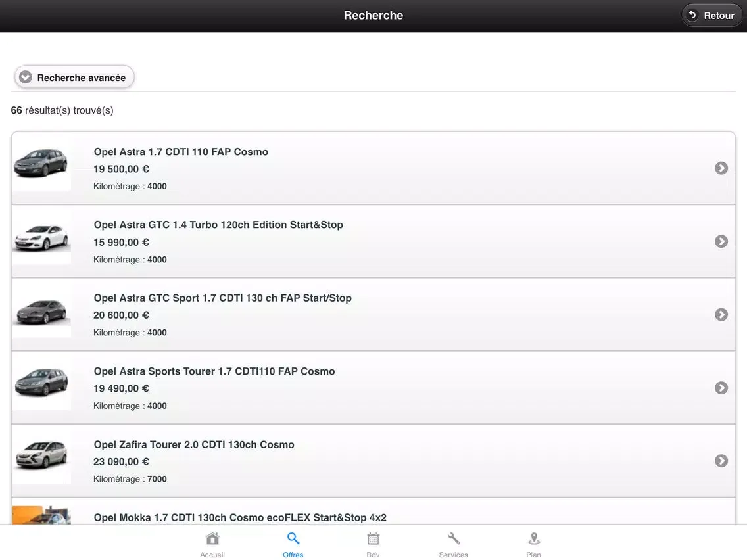This screenshot has height=560, width=747.
Task: Select Opel Zafira Tourer 2.0 CDTI title
Action: 194,445
